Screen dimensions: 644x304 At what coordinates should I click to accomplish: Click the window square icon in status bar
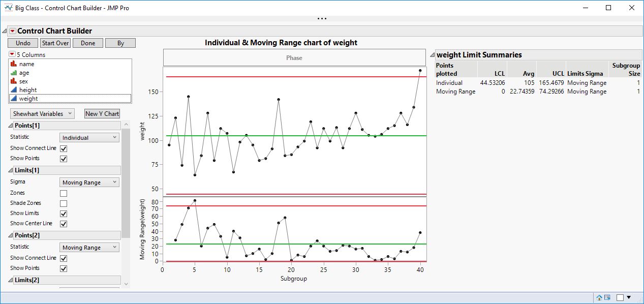(620, 297)
